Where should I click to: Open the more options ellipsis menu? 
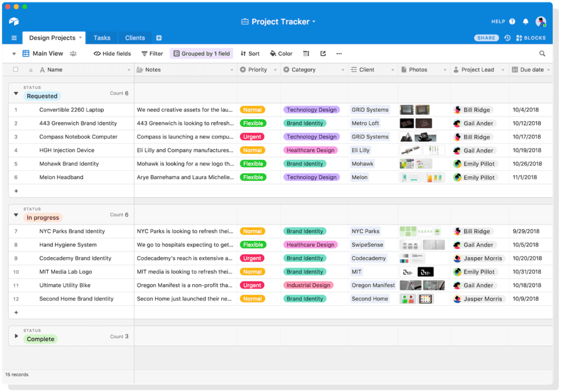[x=339, y=54]
